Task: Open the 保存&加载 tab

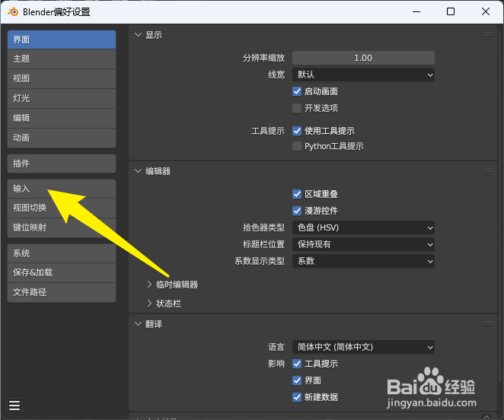Action: pos(62,273)
